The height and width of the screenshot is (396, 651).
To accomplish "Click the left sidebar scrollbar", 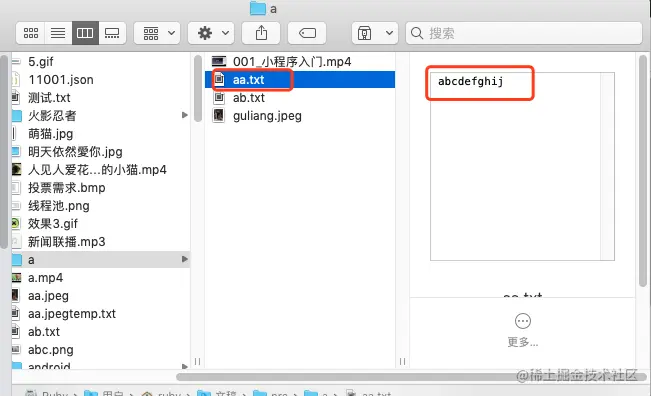I will pos(4,152).
